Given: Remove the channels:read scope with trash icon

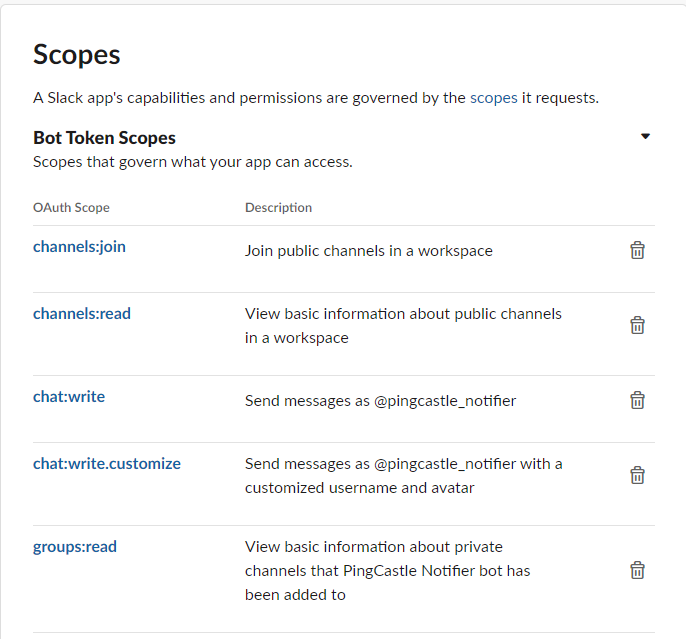Looking at the screenshot, I should 637,325.
